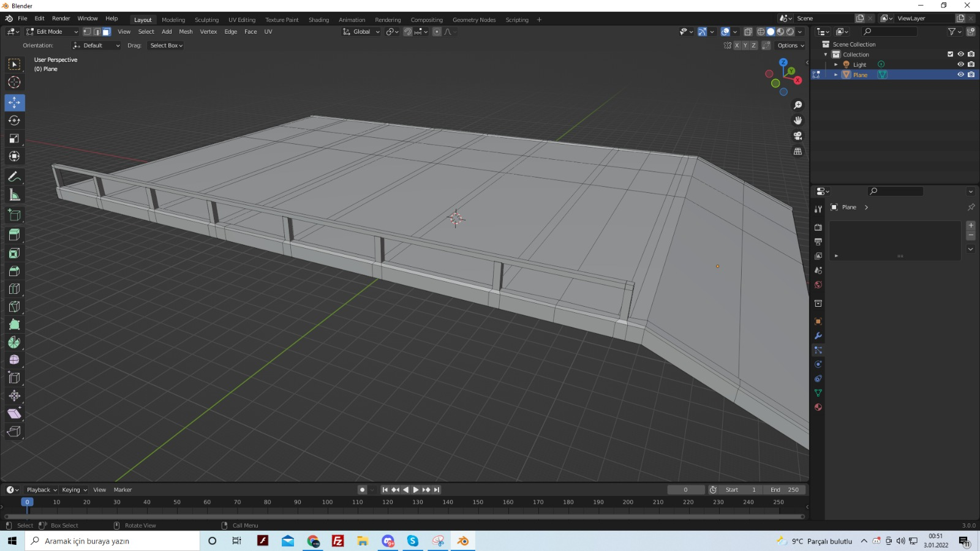
Task: Uncheck the Collection exclude checkbox
Action: [951, 54]
